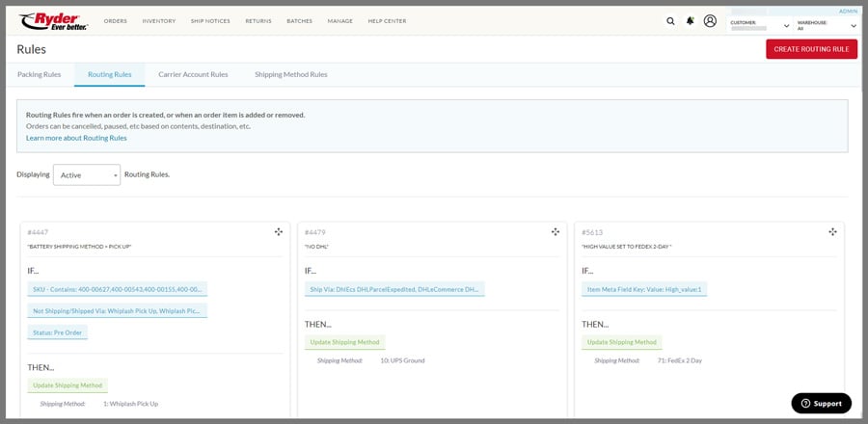Follow Learn more about Routing Rules link

(x=76, y=138)
